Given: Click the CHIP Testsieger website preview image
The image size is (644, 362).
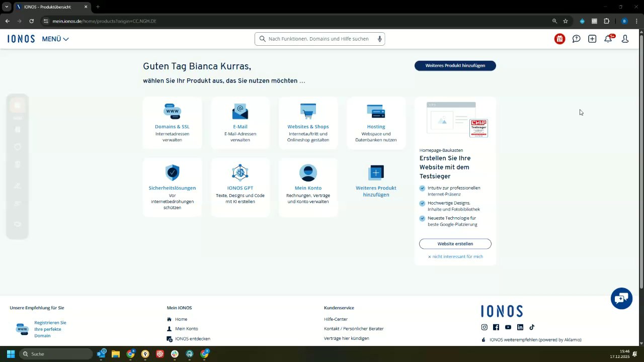Looking at the screenshot, I should 457,120.
